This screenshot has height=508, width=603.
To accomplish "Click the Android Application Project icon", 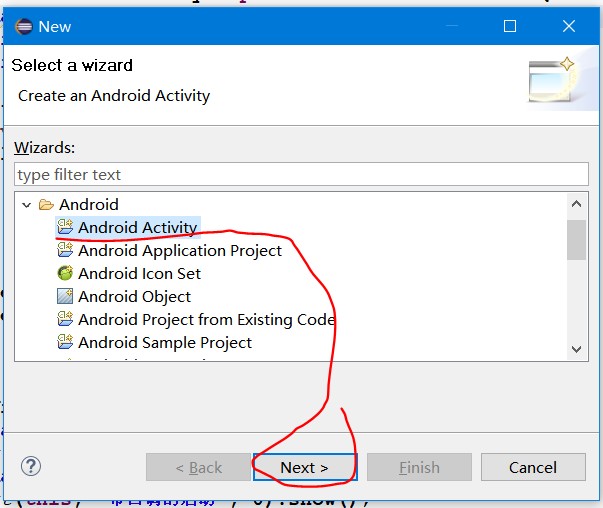I will (65, 250).
